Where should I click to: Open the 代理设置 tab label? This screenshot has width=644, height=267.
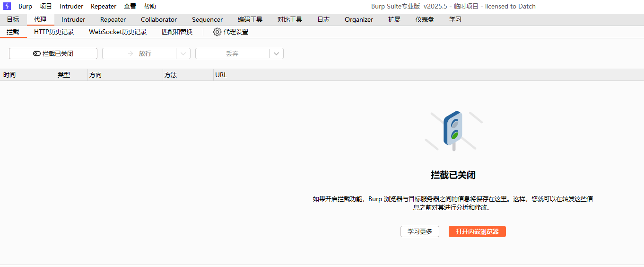236,32
